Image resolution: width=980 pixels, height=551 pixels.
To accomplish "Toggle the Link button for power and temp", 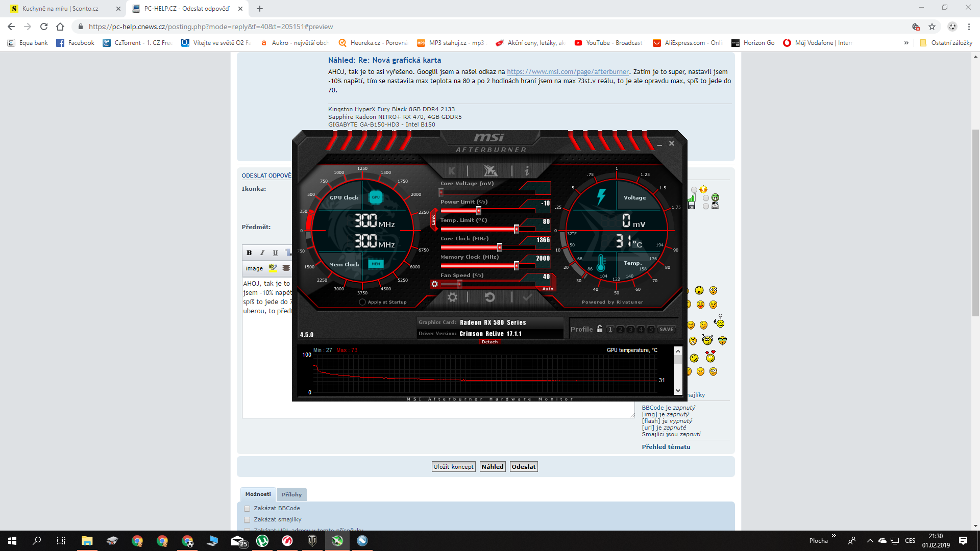I will [433, 220].
